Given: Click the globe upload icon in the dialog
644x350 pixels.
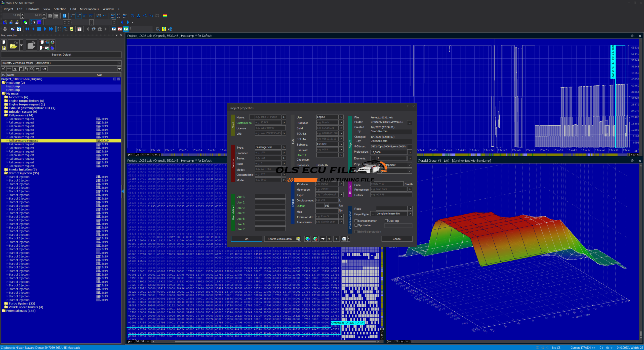Looking at the screenshot, I should coord(315,239).
